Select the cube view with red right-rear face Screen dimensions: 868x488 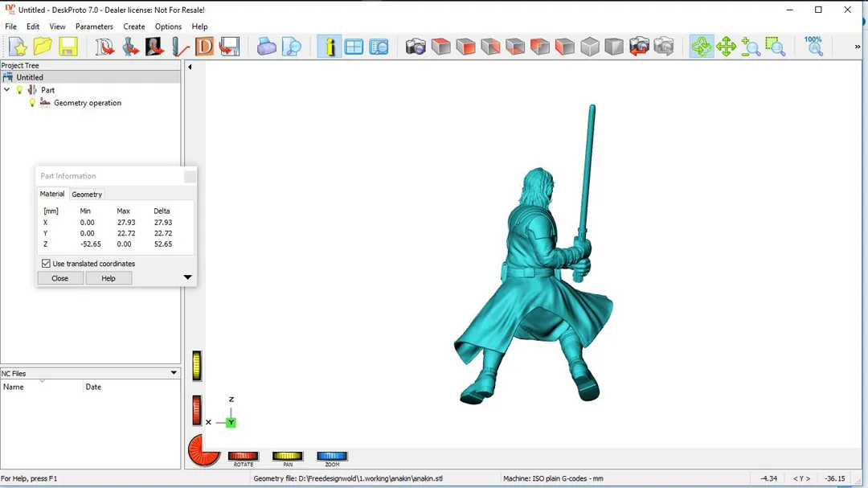coord(490,47)
